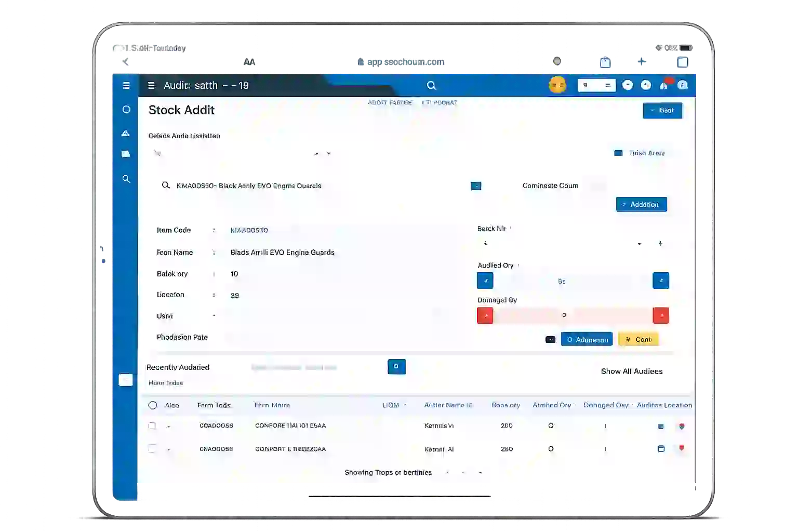This screenshot has height=532, width=798.
Task: Open Show All Audiees link
Action: (x=632, y=371)
